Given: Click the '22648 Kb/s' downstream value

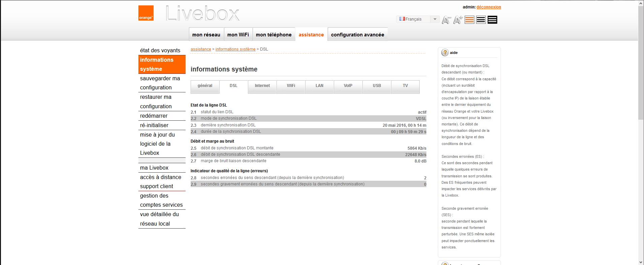Looking at the screenshot, I should (416, 155).
